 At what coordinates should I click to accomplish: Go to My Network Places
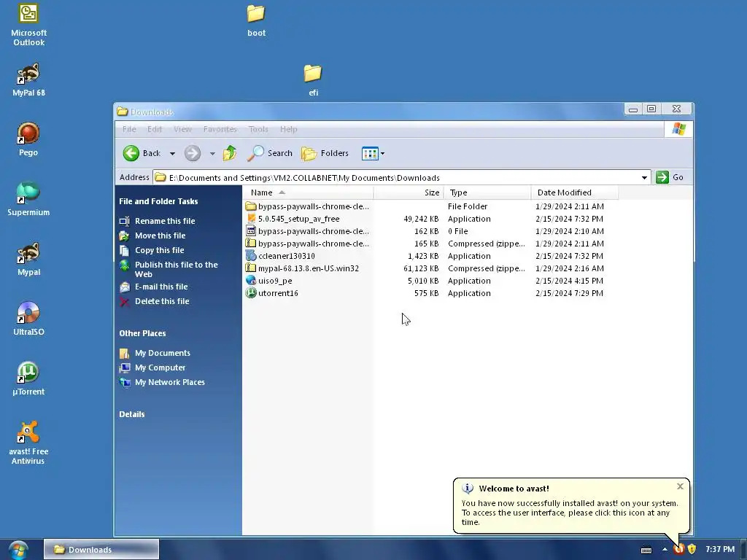pos(169,382)
